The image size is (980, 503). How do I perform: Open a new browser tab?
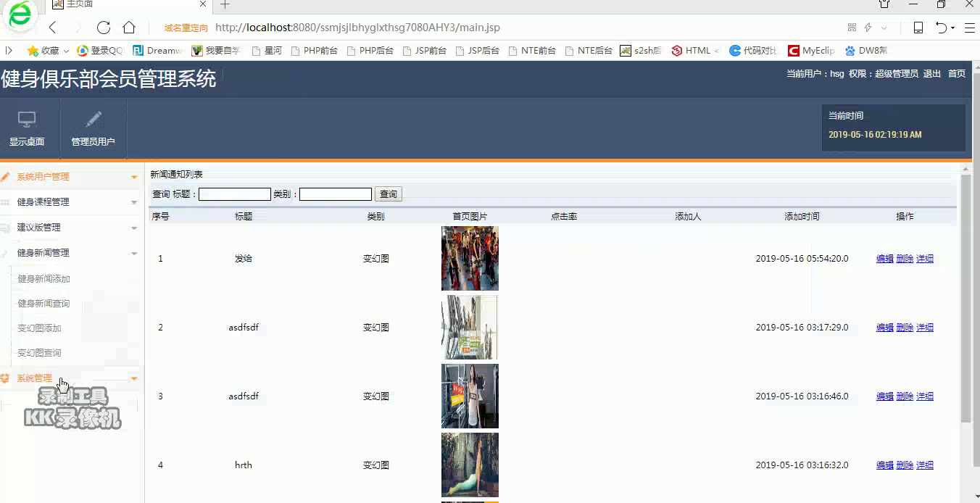225,4
